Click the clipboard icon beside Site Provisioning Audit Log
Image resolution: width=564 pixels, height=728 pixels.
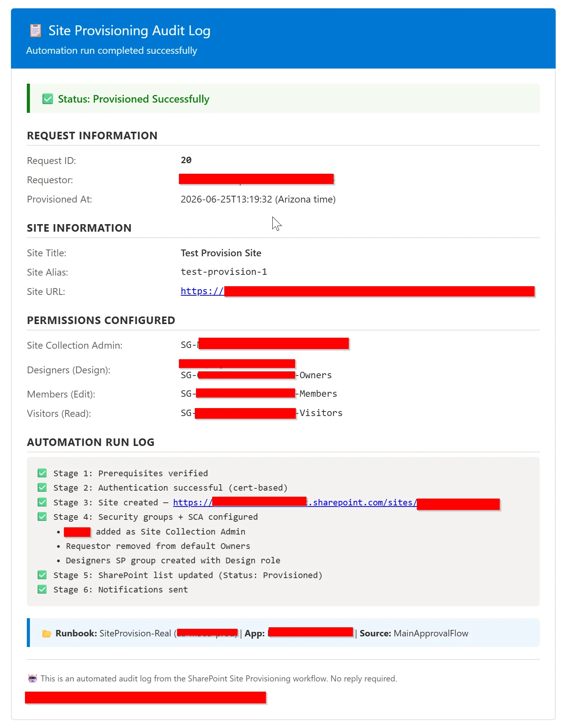click(x=36, y=31)
